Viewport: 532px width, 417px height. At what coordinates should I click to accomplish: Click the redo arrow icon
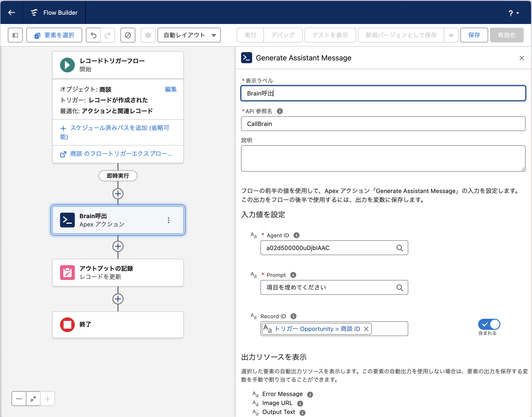click(108, 35)
